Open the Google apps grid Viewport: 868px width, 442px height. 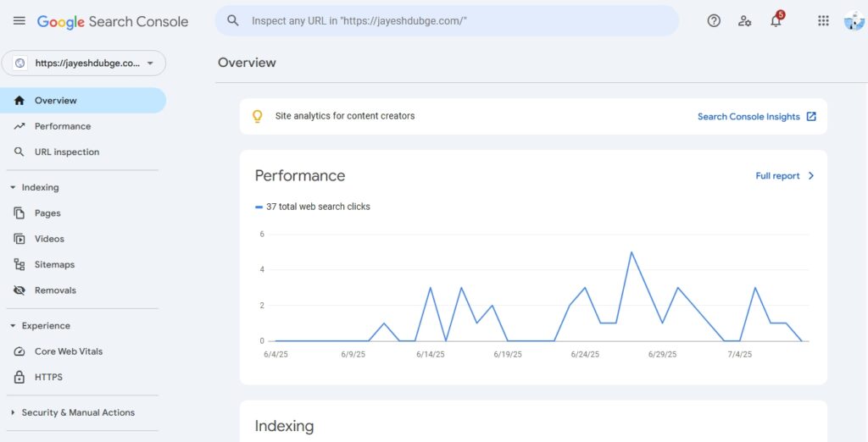(823, 21)
